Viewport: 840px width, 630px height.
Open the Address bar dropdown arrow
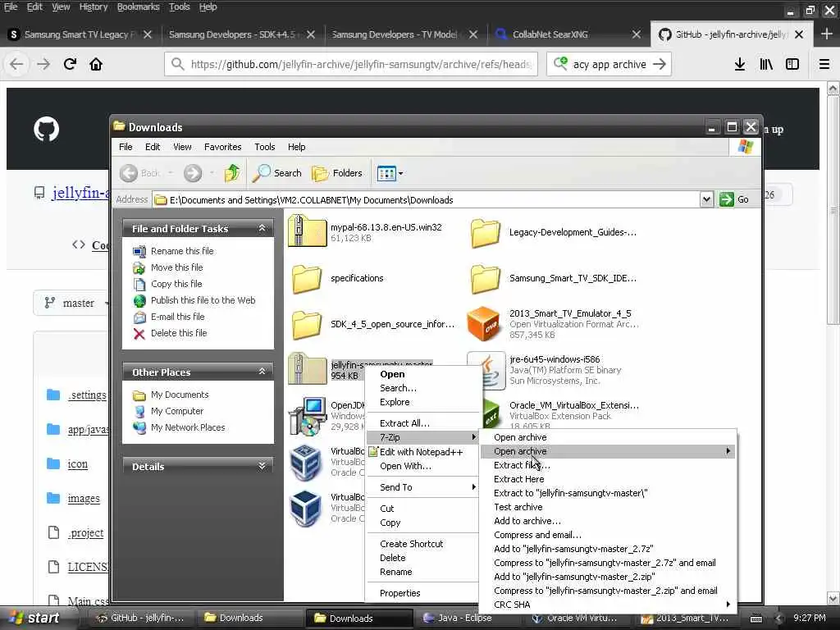pos(706,199)
